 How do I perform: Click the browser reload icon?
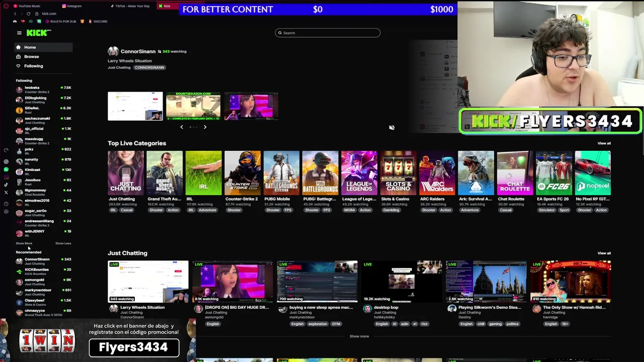pyautogui.click(x=29, y=14)
